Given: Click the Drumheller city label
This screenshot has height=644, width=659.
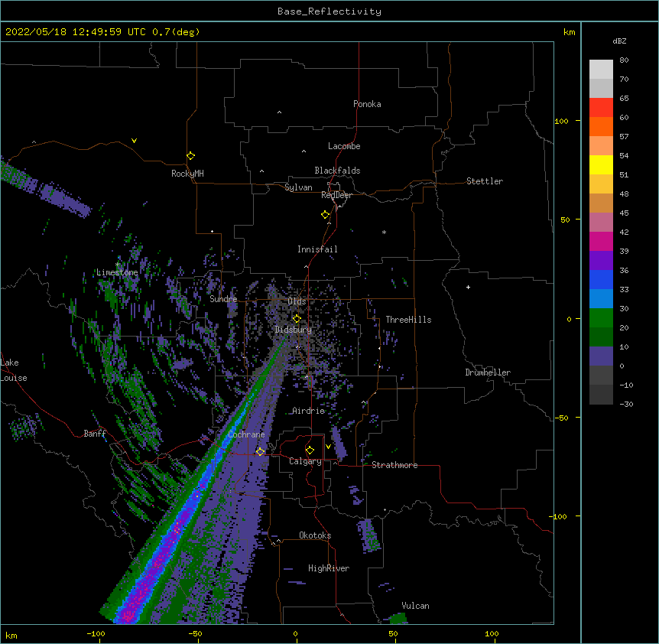Looking at the screenshot, I should (x=488, y=372).
